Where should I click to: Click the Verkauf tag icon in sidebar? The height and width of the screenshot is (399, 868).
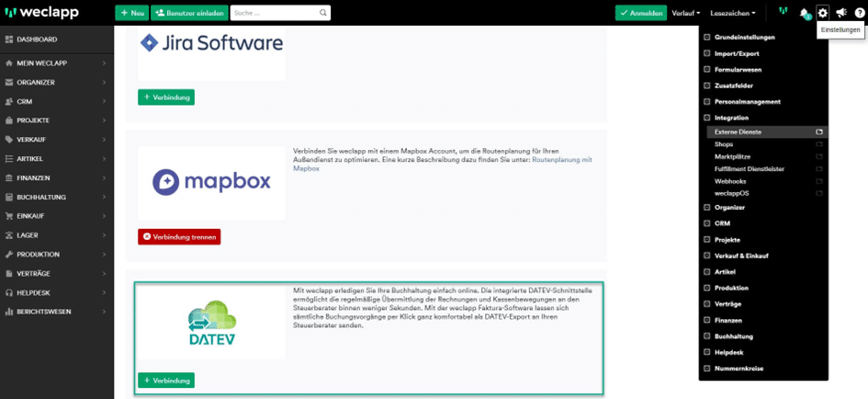click(x=8, y=140)
